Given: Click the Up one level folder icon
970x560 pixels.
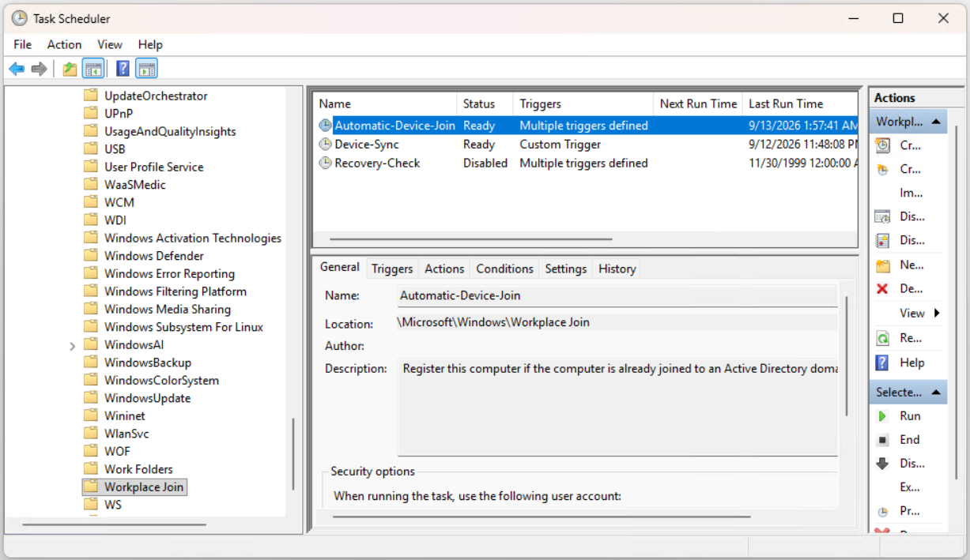Looking at the screenshot, I should tap(70, 69).
